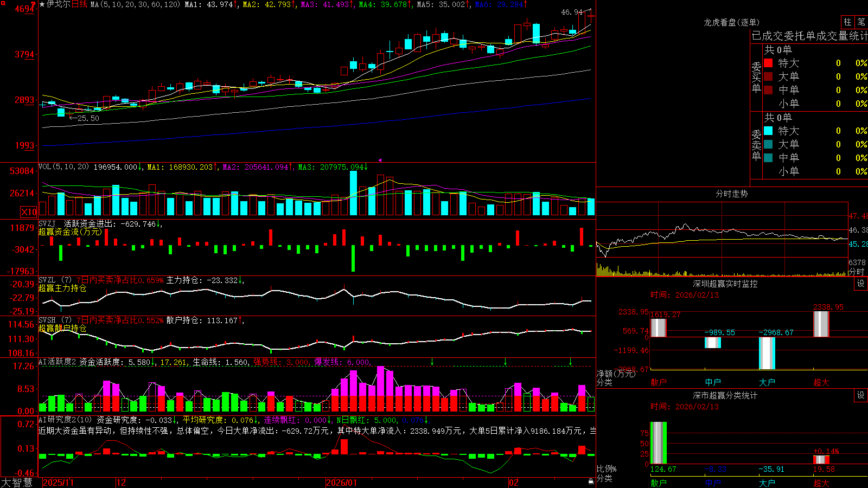Click the 委卖单 section label

756,145
